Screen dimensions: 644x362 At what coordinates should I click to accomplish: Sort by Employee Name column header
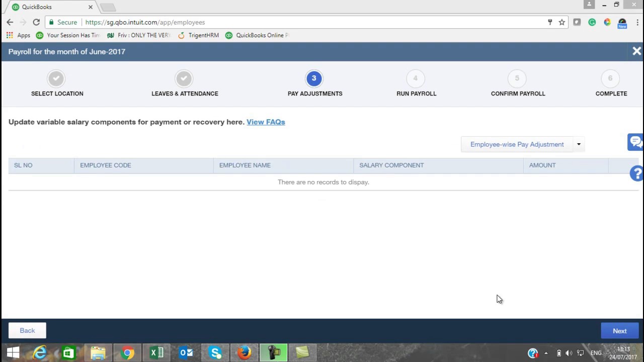tap(283, 165)
